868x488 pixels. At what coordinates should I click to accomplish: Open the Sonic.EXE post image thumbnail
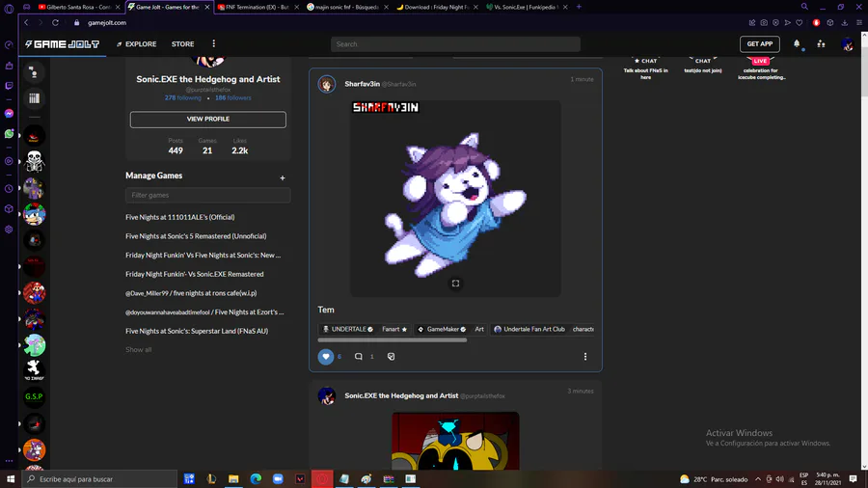pos(455,441)
